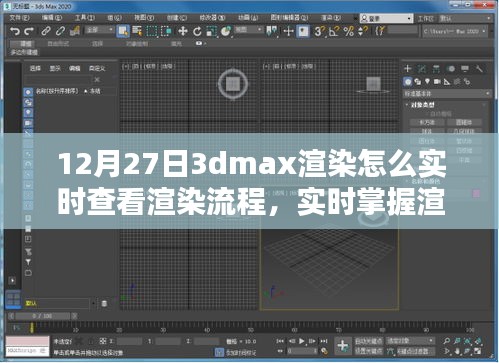Select the Move tool
The width and height of the screenshot is (499, 363).
pos(183,31)
